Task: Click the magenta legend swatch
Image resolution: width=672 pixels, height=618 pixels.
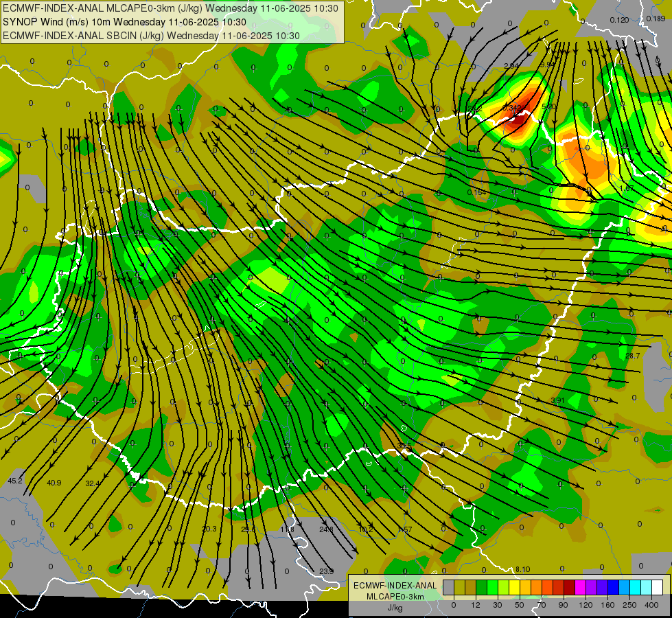Action: 581,587
